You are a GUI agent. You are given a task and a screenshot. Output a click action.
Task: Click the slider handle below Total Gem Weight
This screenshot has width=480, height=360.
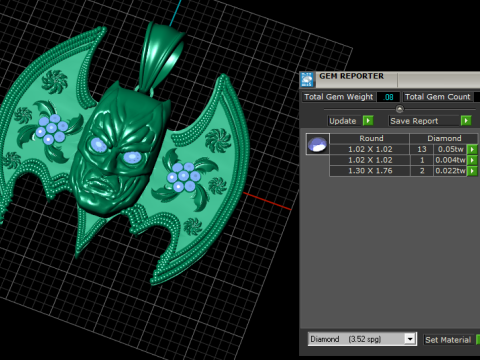[x=400, y=109]
